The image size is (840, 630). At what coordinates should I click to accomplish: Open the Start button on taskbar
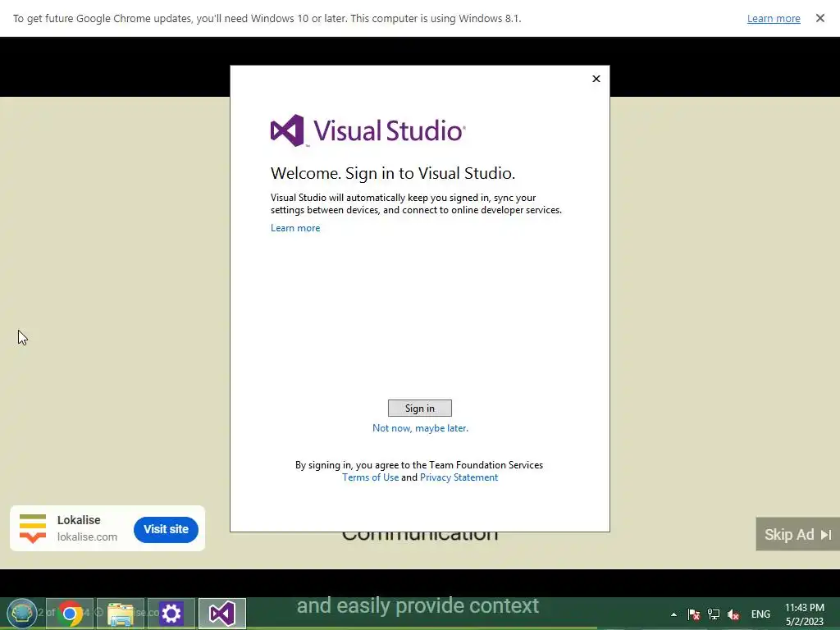point(21,614)
